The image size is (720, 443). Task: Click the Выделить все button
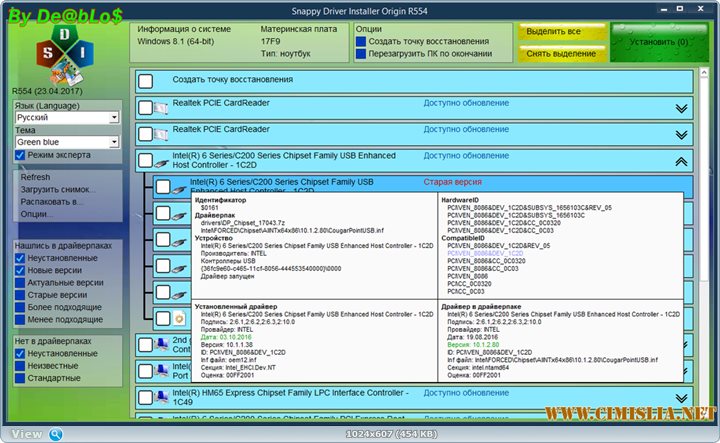[x=553, y=33]
